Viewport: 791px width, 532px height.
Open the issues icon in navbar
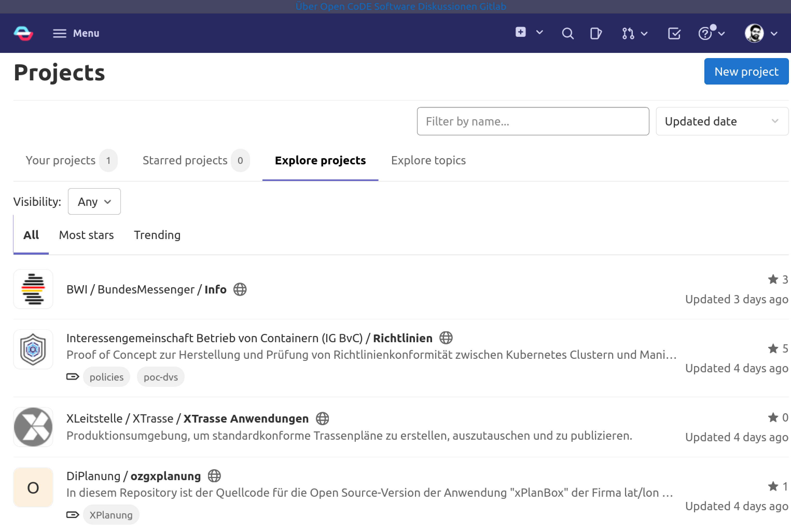595,33
